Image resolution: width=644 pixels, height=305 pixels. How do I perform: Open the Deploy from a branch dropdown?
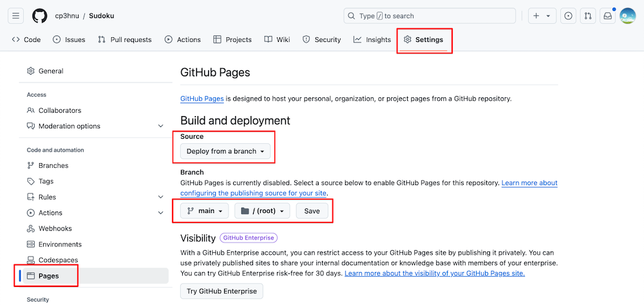pyautogui.click(x=225, y=152)
